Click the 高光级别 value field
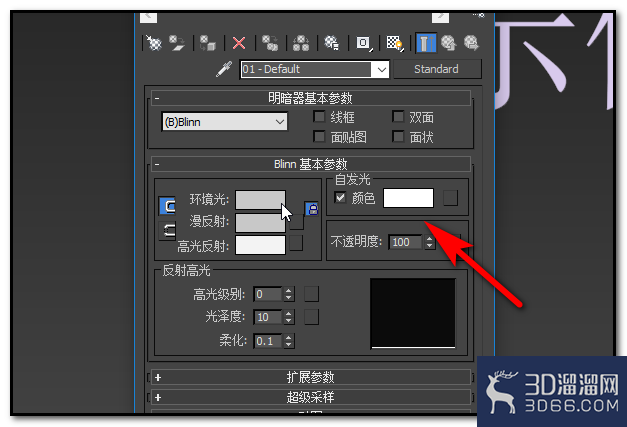Screen dimensions: 627x427 click(268, 294)
